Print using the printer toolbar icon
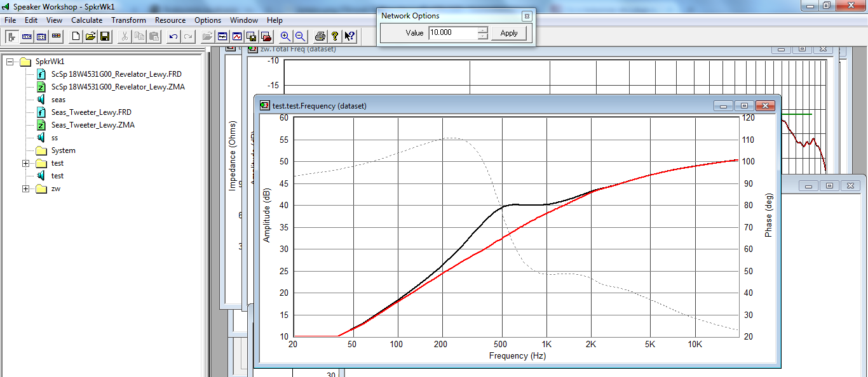Screen dimensions: 868x377 pos(320,36)
